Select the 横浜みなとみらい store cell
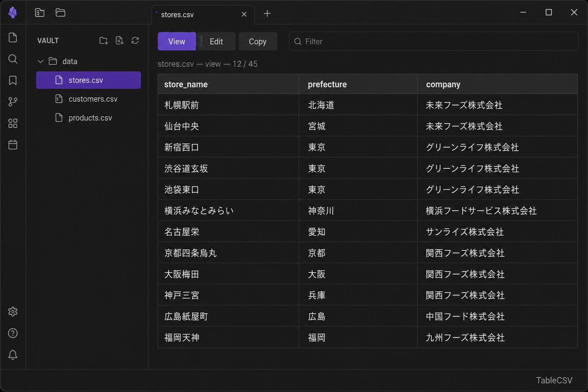This screenshot has width=588, height=392. [x=228, y=211]
